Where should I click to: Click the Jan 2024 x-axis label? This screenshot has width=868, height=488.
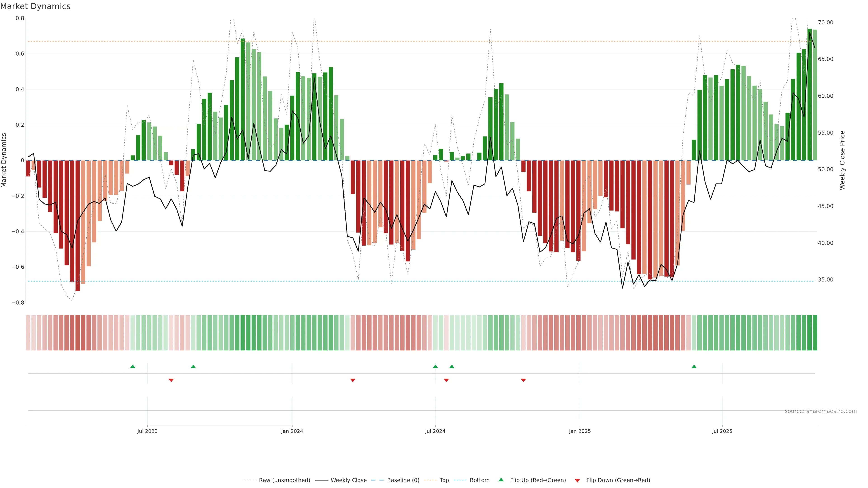292,431
